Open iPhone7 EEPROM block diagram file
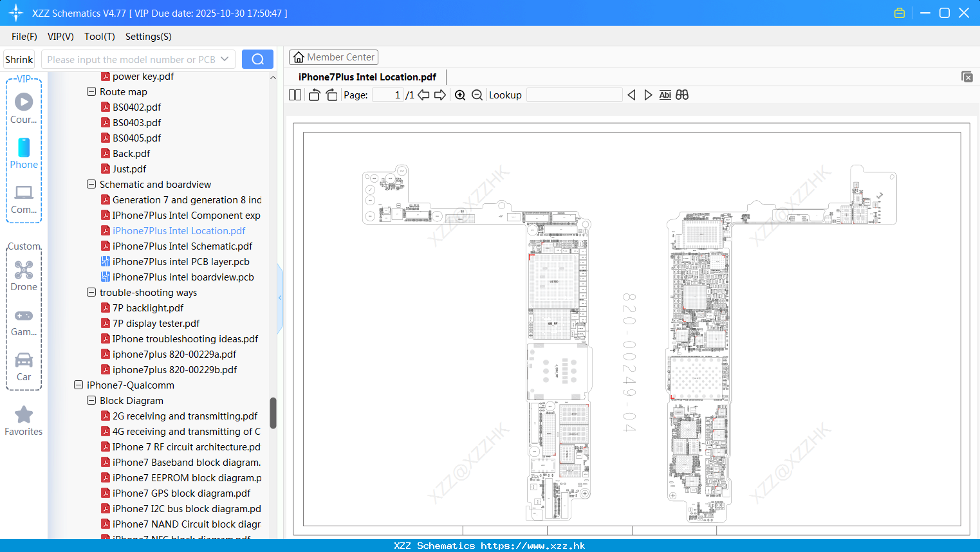980x552 pixels. (x=187, y=478)
